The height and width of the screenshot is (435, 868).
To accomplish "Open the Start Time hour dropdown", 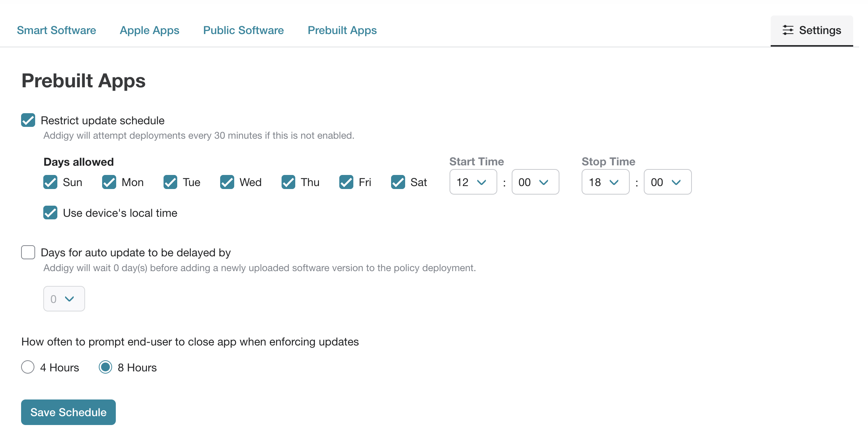I will click(473, 182).
